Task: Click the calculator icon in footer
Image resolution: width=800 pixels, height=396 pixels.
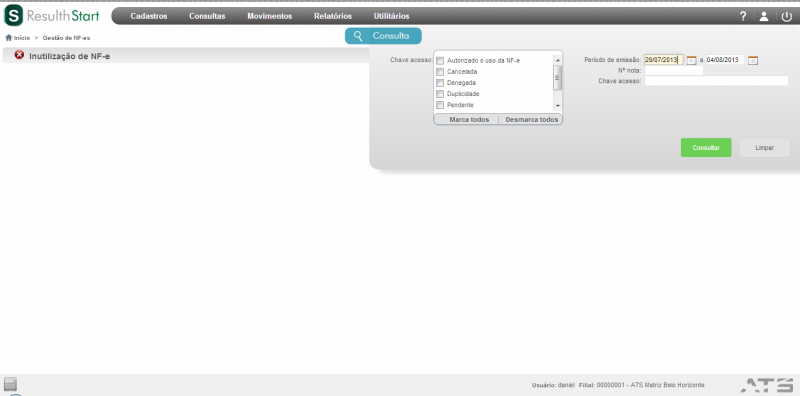Action: (x=10, y=384)
